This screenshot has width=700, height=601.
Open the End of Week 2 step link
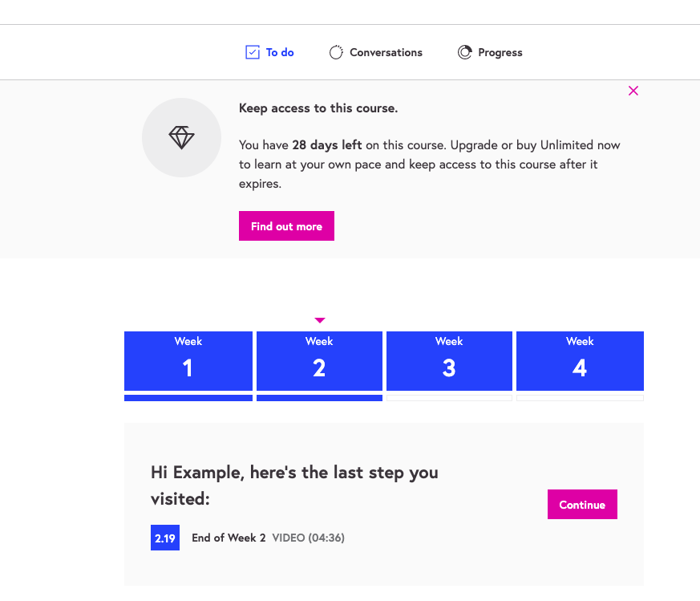pos(229,538)
